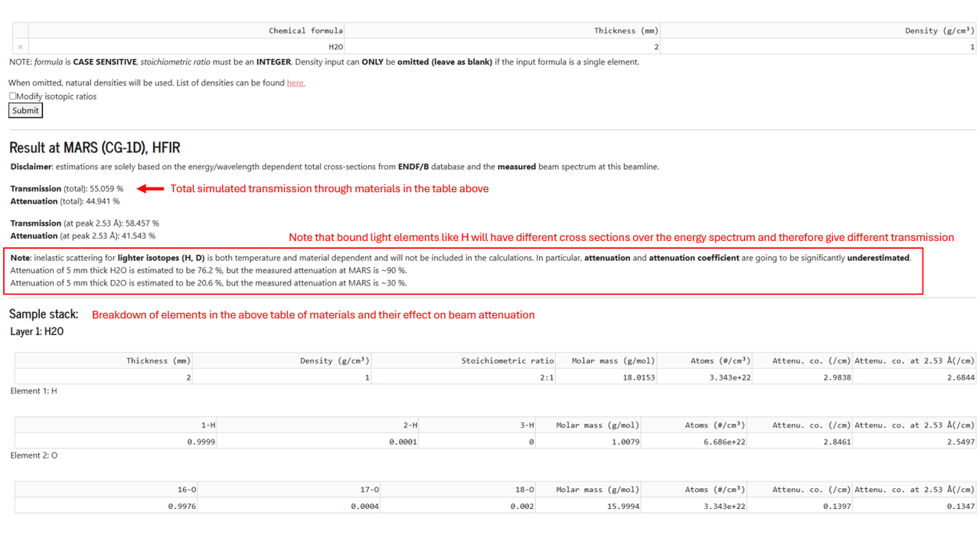
Task: Select the Layer 1 Stoichiometric ratio 2:1 cell
Action: pyautogui.click(x=465, y=377)
